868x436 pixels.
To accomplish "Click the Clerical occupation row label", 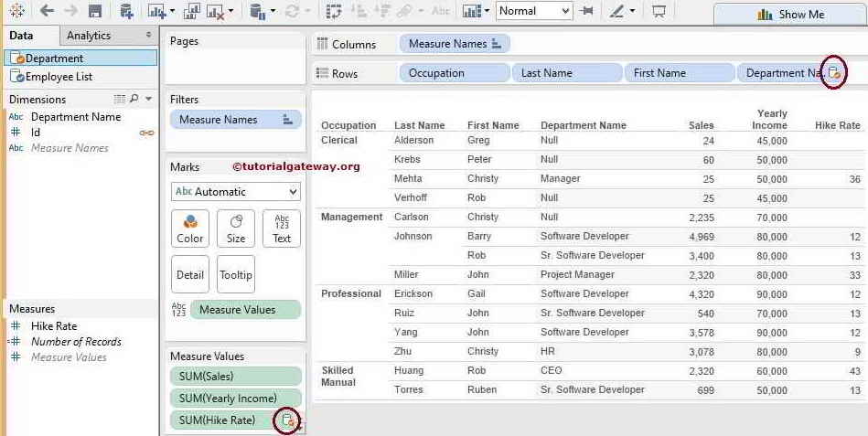I will pyautogui.click(x=339, y=141).
